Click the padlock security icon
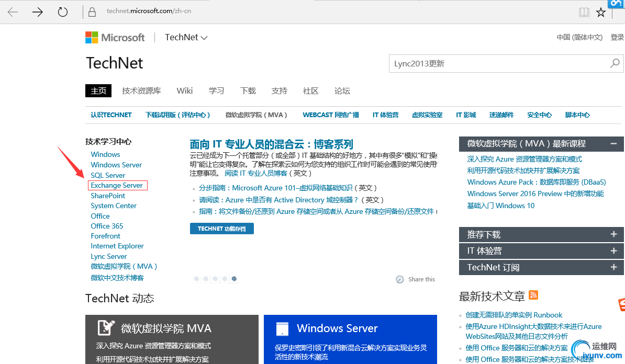Viewport: 625px width, 364px height. 92,12
